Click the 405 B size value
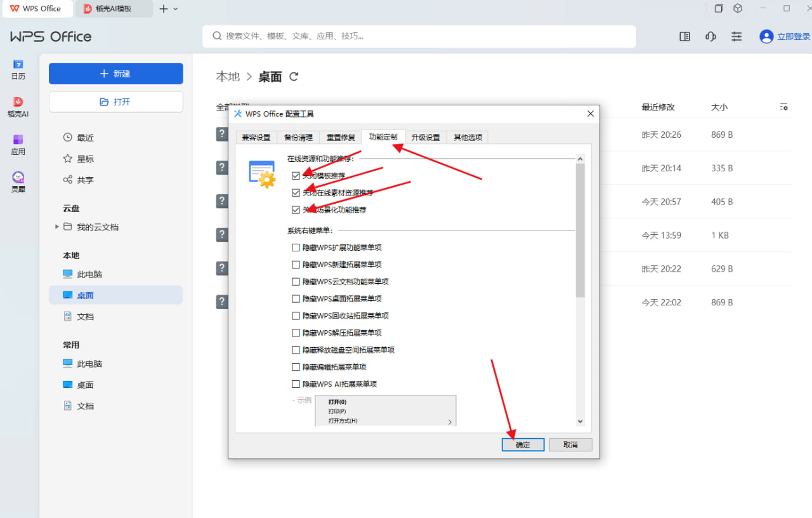The width and height of the screenshot is (812, 518). click(722, 202)
